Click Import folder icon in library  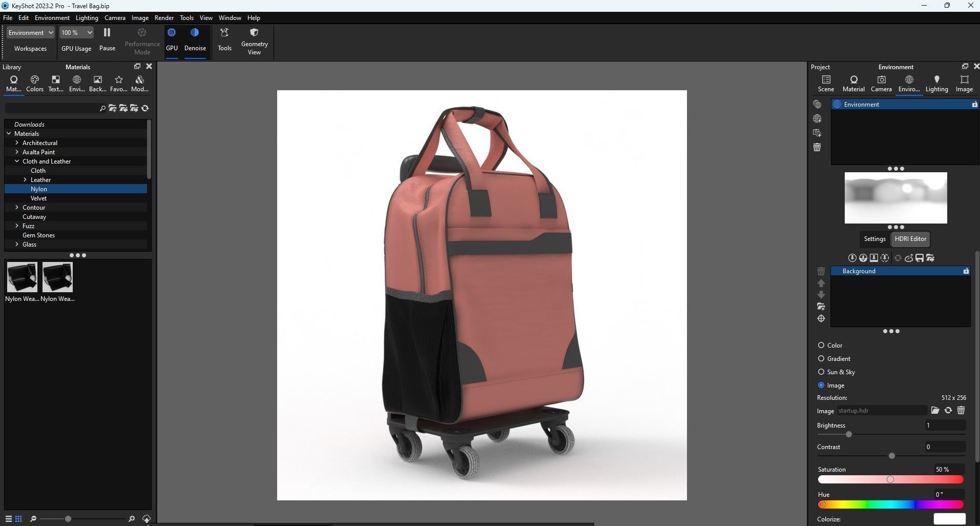[x=123, y=108]
